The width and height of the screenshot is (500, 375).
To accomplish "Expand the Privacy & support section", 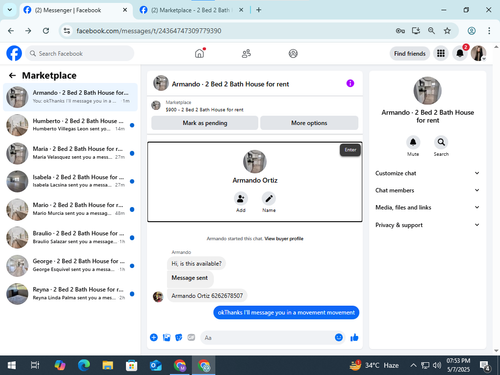I will coord(427,225).
